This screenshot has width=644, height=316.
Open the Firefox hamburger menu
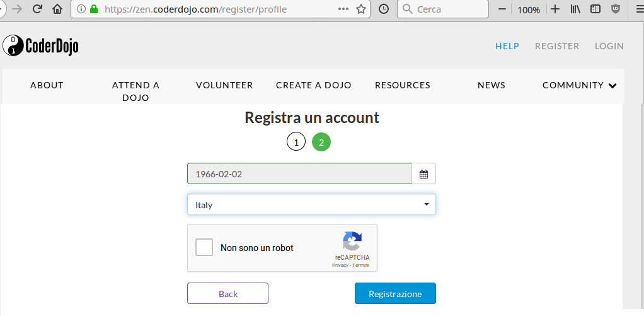(x=640, y=9)
